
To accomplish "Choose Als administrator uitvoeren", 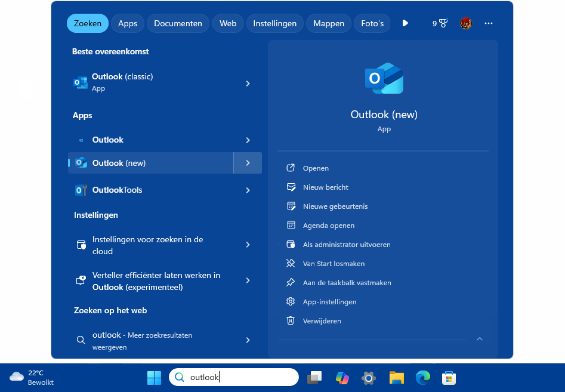I will coord(347,245).
